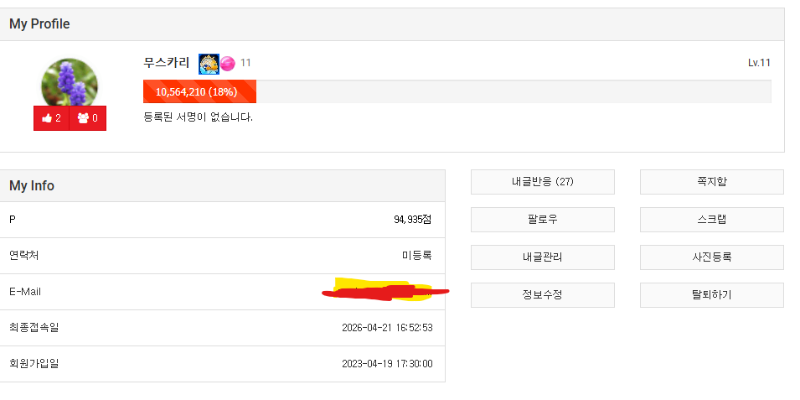Click the 미등록 contact value
This screenshot has width=800, height=400.
pos(417,256)
